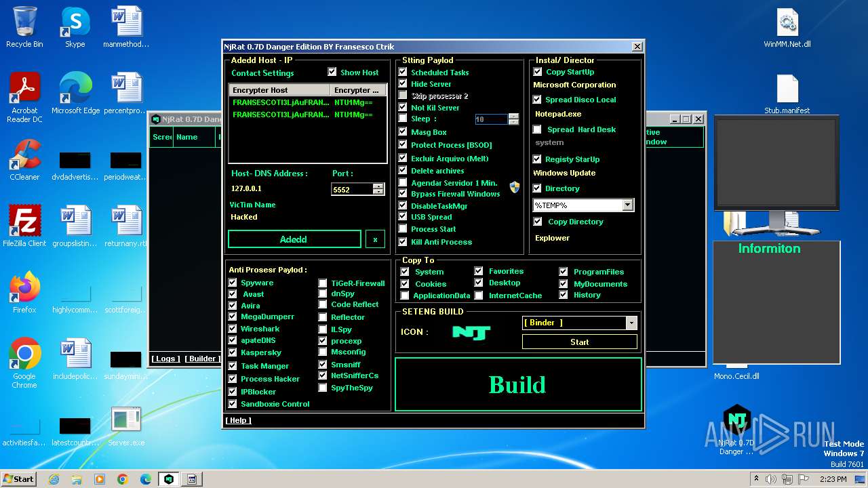Click the HacKed victim name text
This screenshot has height=488, width=868.
click(x=244, y=217)
